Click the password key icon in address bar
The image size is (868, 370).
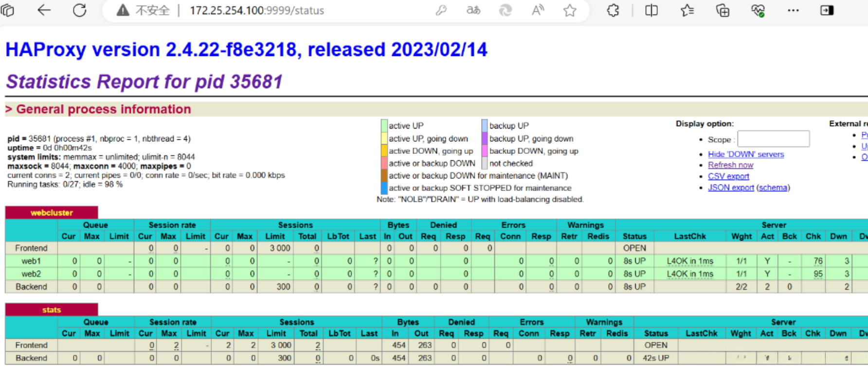tap(441, 10)
